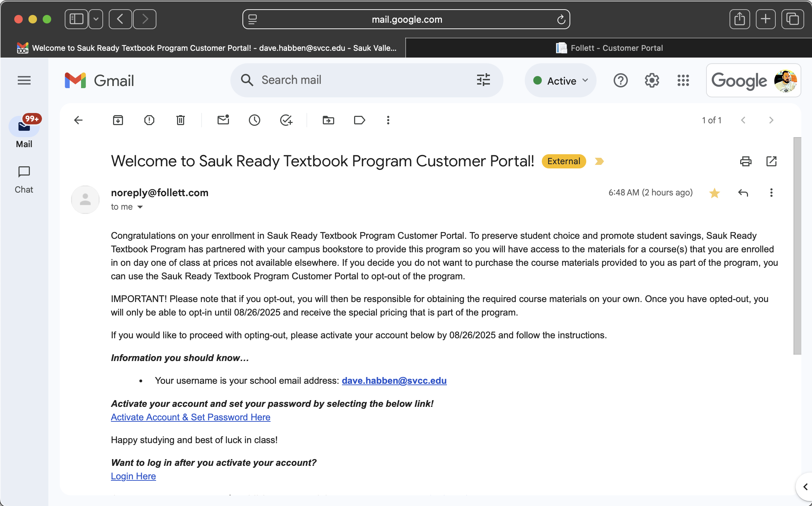
Task: Reply to noreply@follett.com message
Action: (x=743, y=193)
